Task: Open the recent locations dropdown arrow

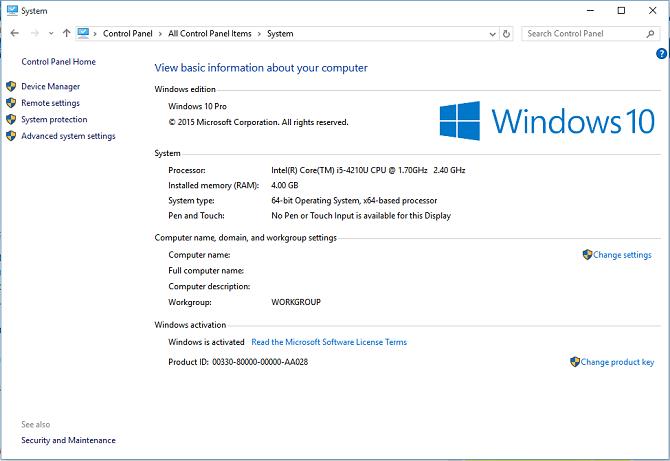Action: [52, 33]
